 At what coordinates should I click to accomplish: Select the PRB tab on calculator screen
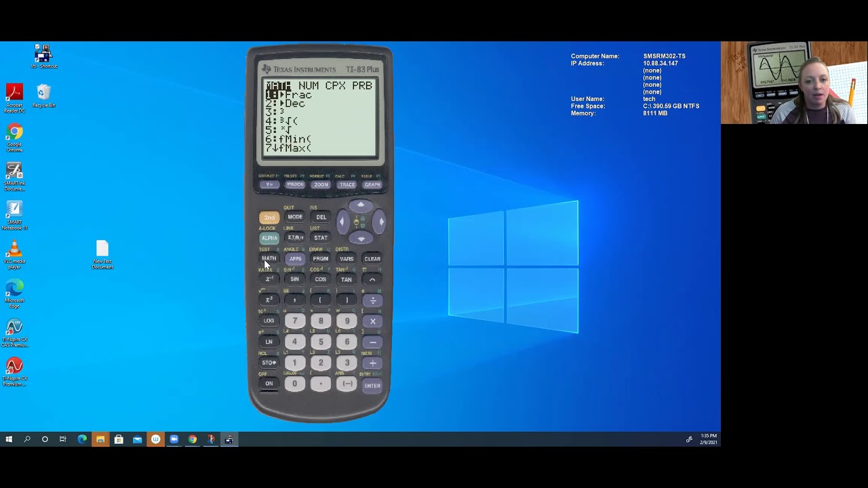(362, 86)
